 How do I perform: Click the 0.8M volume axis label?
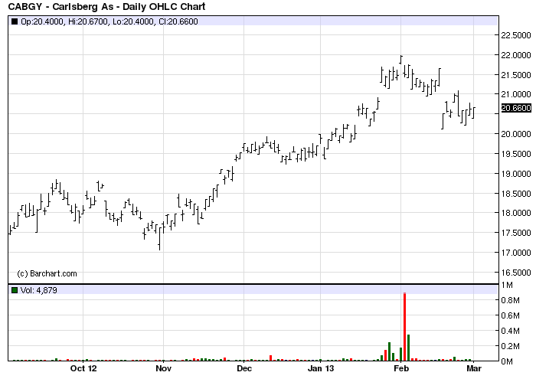(x=510, y=300)
